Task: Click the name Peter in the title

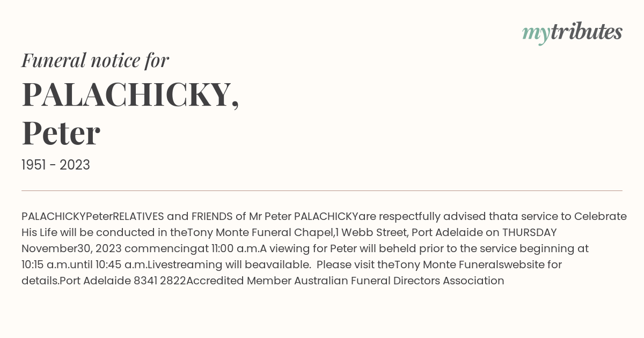Action: (61, 133)
